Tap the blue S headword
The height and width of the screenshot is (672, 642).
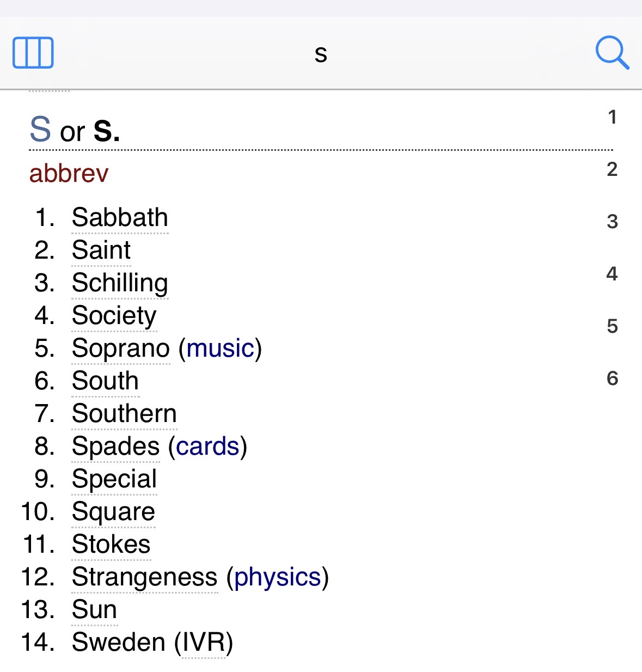[40, 130]
